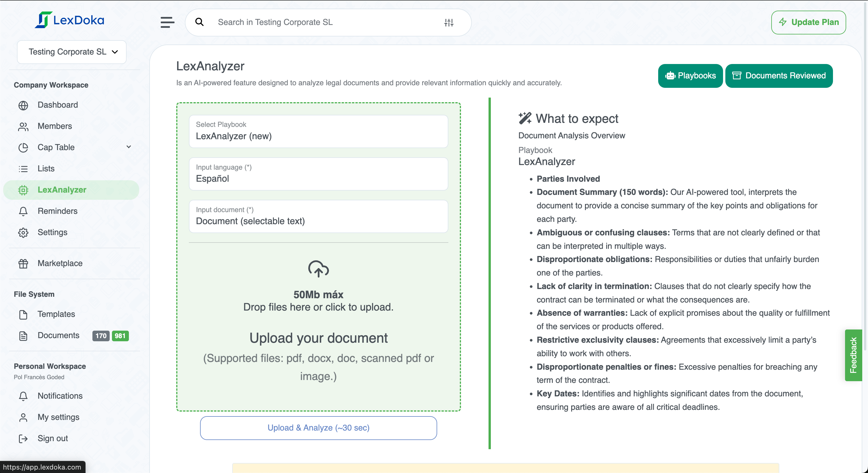Click the Documents 981 green badge
Viewport: 868px width, 473px height.
[x=120, y=336]
